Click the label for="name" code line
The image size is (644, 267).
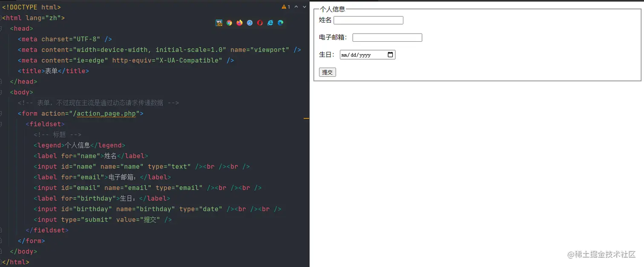(x=91, y=156)
